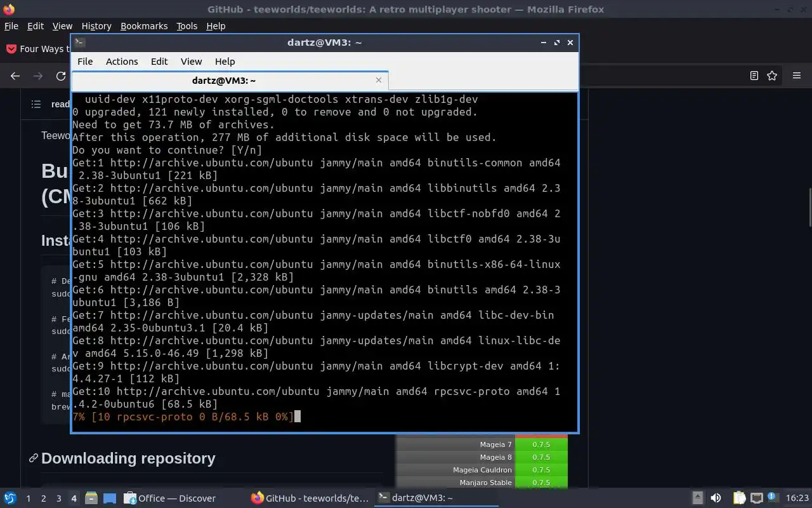The width and height of the screenshot is (812, 508).
Task: Switch to the Office — Discover window
Action: click(x=170, y=498)
